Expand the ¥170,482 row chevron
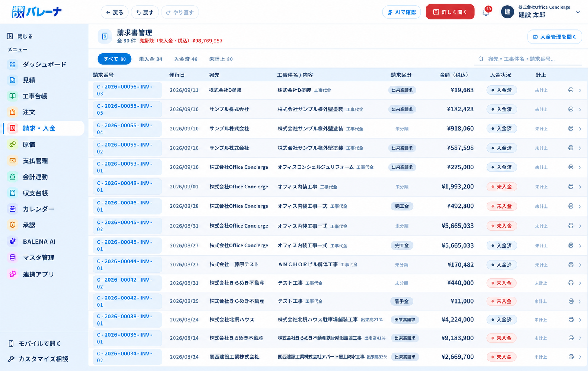 tap(580, 265)
